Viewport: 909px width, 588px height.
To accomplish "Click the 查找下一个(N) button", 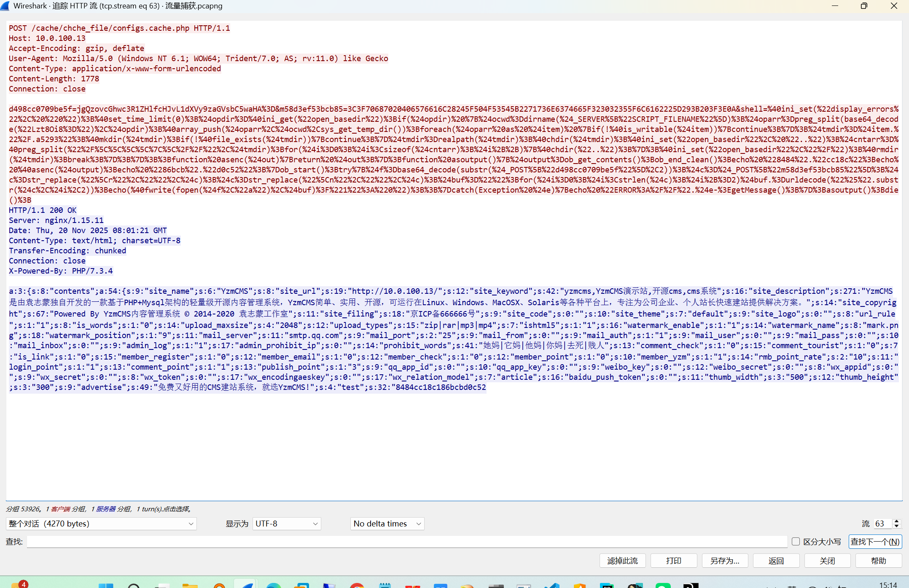I will click(875, 542).
